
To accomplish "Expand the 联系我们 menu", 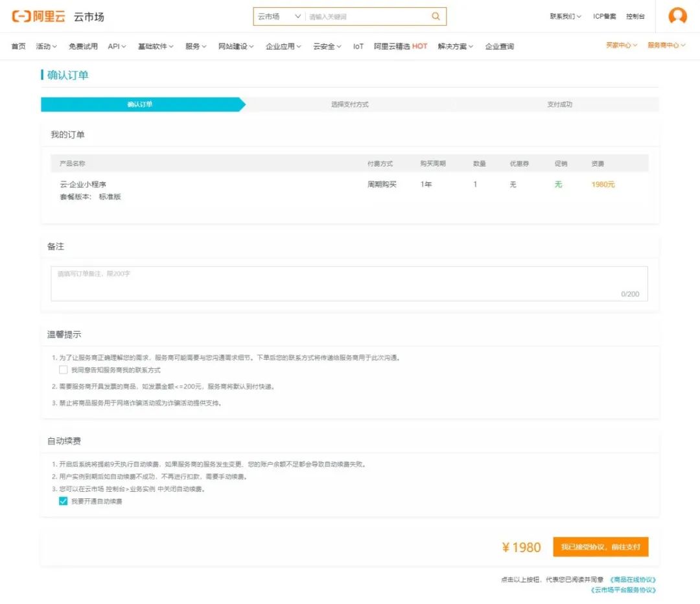I will 565,16.
